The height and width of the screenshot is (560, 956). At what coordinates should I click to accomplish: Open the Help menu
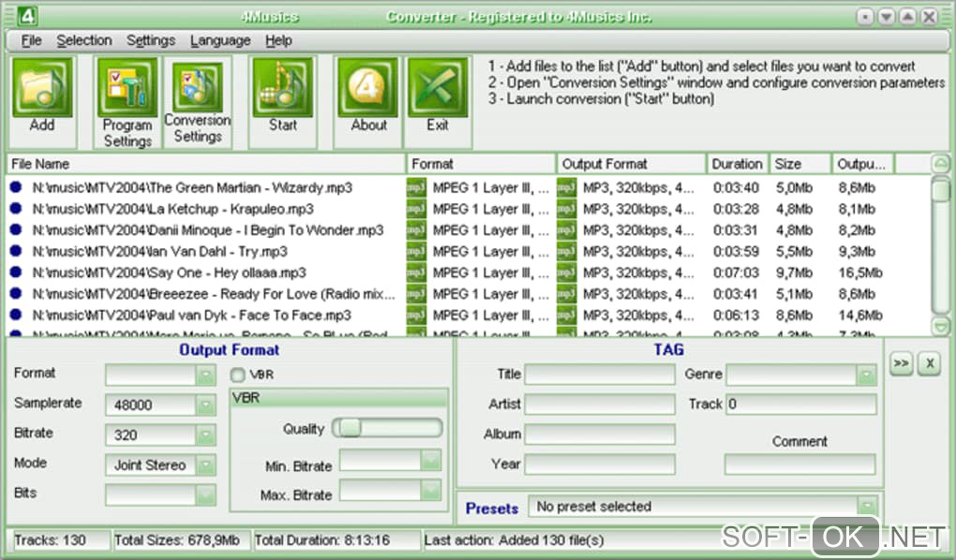pyautogui.click(x=278, y=41)
